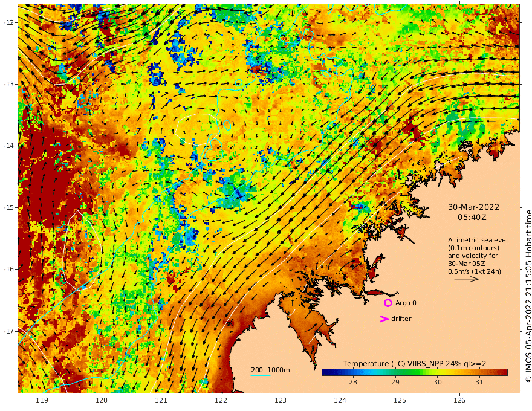Click the 'Argo 0' legend text
The image size is (532, 411).
[406, 303]
